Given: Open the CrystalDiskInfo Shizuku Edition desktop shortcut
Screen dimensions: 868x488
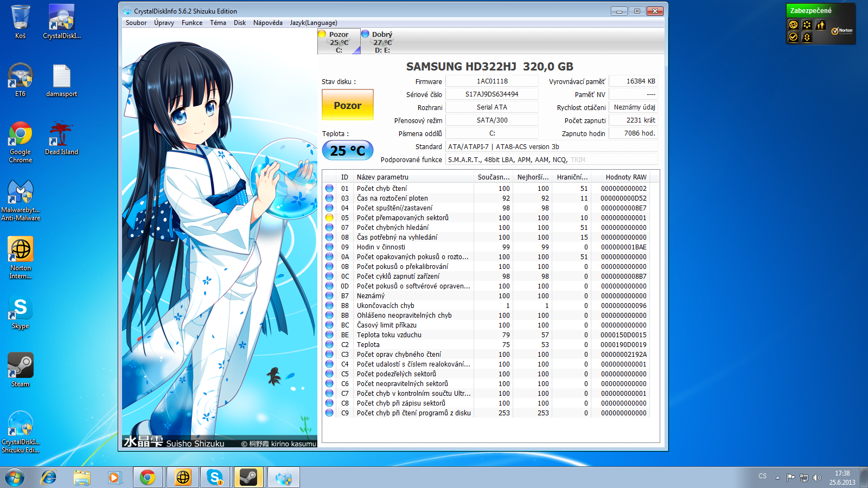Looking at the screenshot, I should pyautogui.click(x=21, y=432).
